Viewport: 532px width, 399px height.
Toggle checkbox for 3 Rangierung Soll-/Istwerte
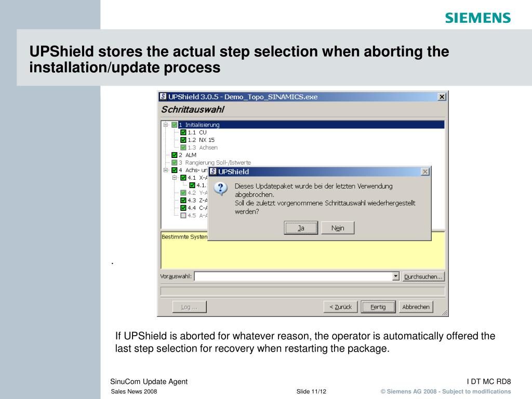(175, 163)
